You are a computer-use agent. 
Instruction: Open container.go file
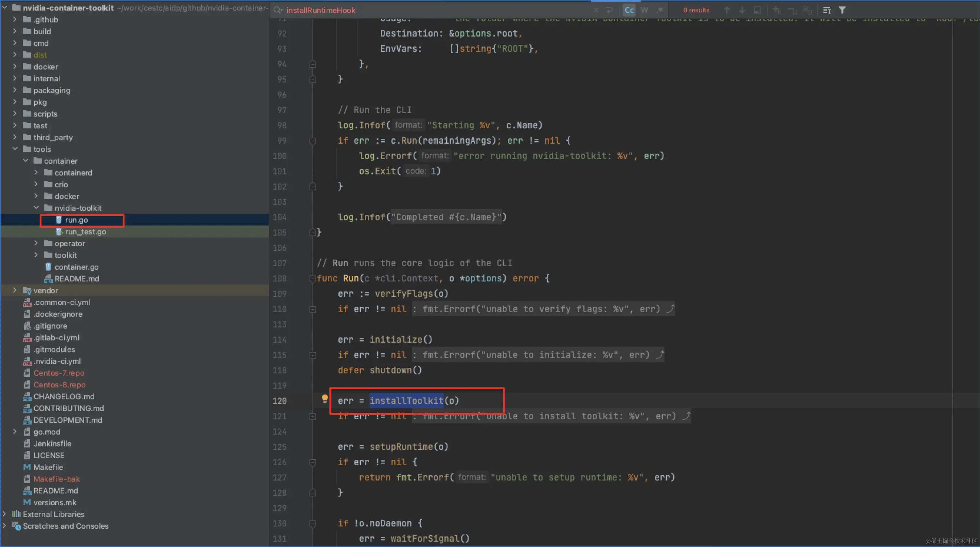pyautogui.click(x=76, y=267)
